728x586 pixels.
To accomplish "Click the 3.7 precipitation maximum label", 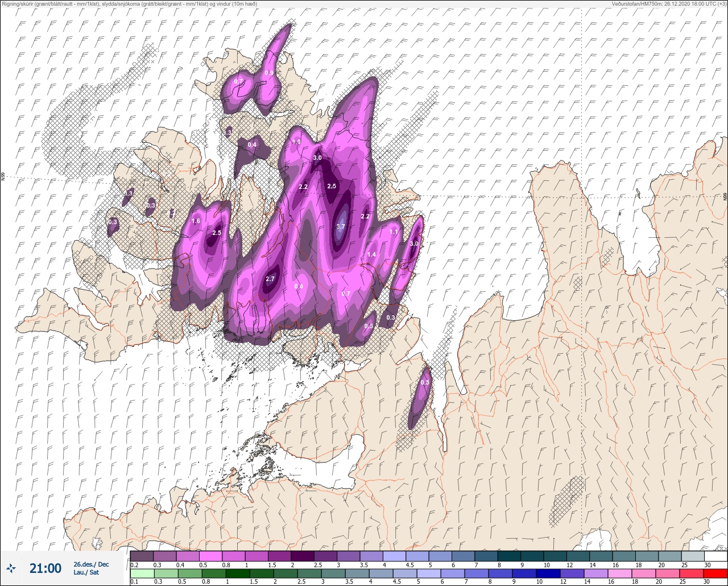I will [x=341, y=226].
